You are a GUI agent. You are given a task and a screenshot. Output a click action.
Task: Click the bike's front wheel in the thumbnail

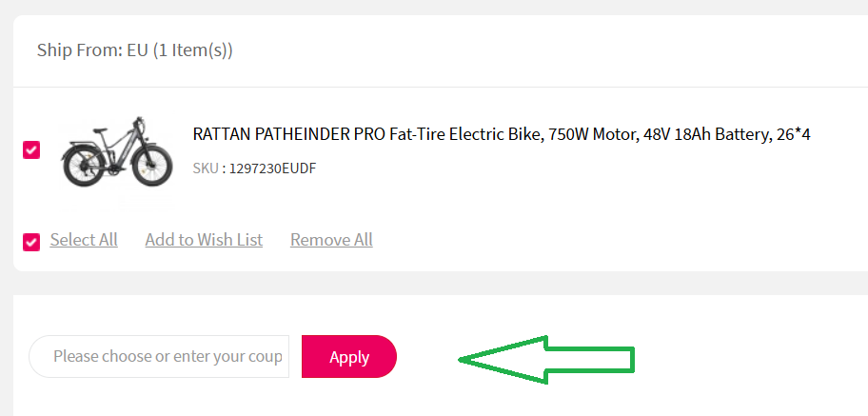coord(151,167)
